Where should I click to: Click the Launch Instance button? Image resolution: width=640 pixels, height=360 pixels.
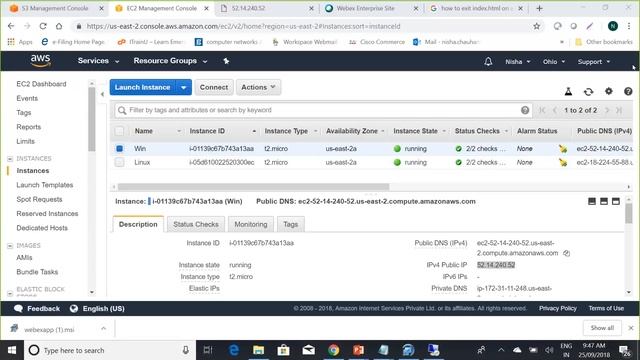(x=142, y=87)
